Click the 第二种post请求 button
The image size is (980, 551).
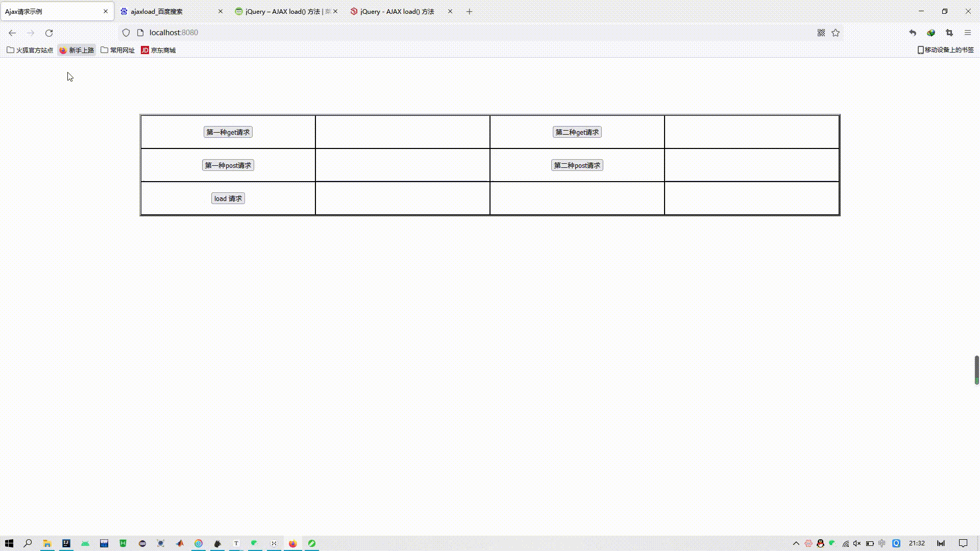577,165
